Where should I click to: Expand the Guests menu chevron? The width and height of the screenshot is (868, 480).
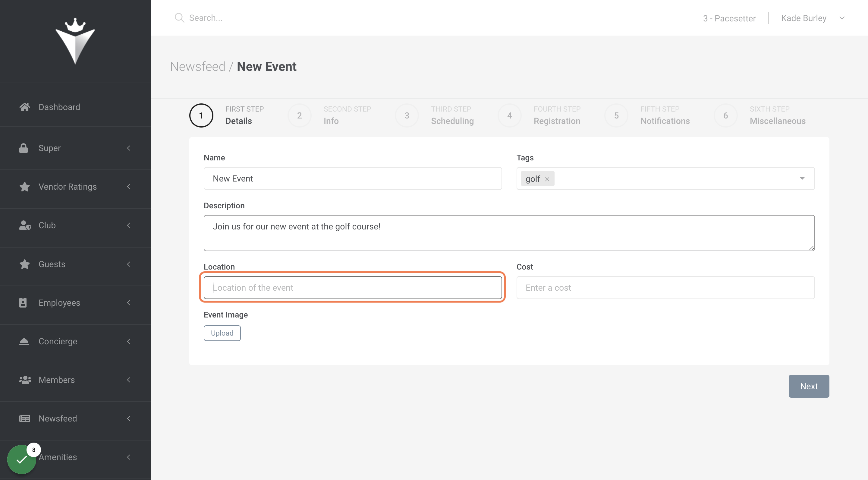tap(128, 264)
